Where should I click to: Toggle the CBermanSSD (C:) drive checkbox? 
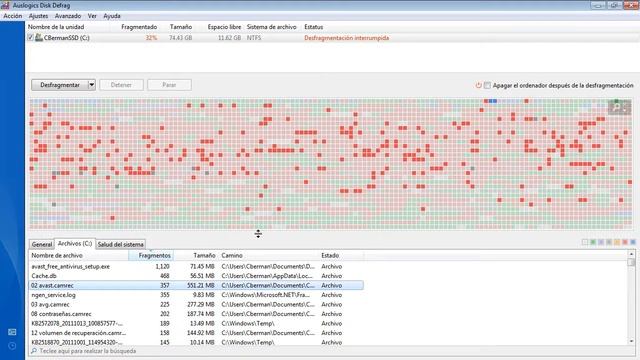[31, 38]
